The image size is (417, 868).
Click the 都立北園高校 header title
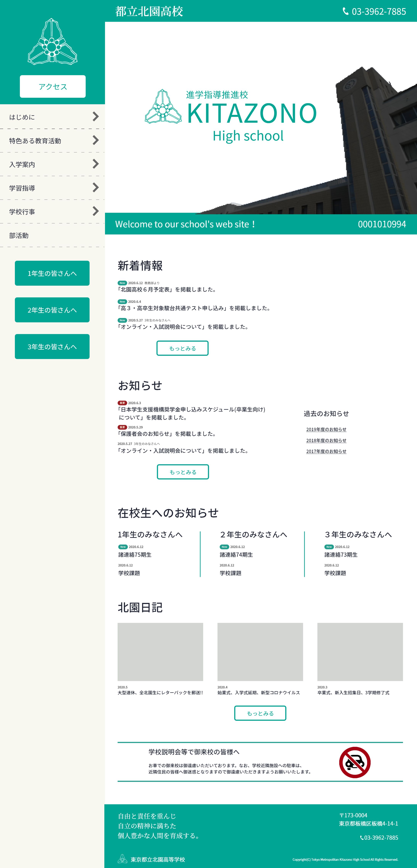[149, 11]
